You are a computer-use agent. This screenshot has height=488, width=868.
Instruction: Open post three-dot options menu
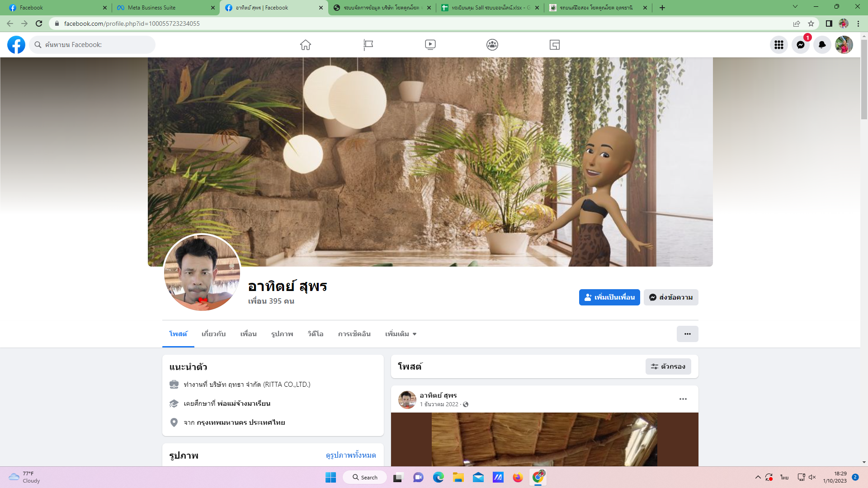pyautogui.click(x=683, y=399)
